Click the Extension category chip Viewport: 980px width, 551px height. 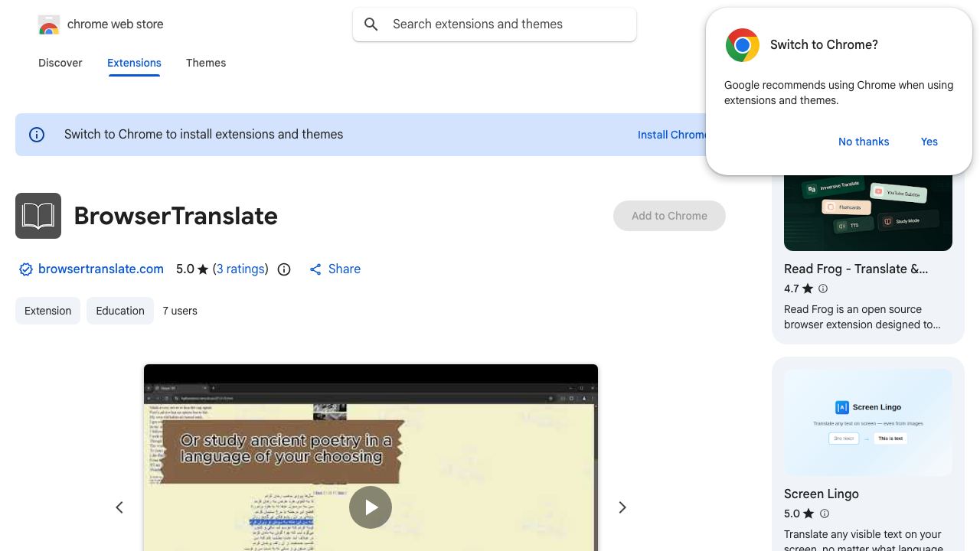[x=47, y=311]
